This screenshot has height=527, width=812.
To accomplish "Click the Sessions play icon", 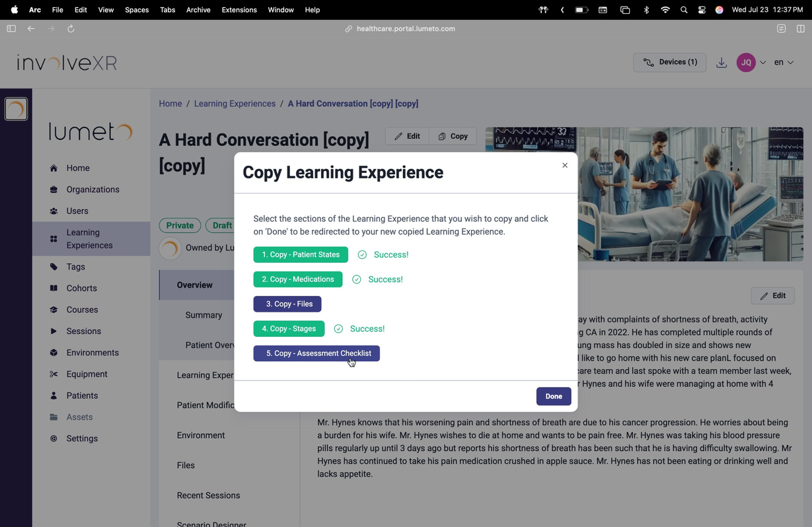I will [x=54, y=332].
